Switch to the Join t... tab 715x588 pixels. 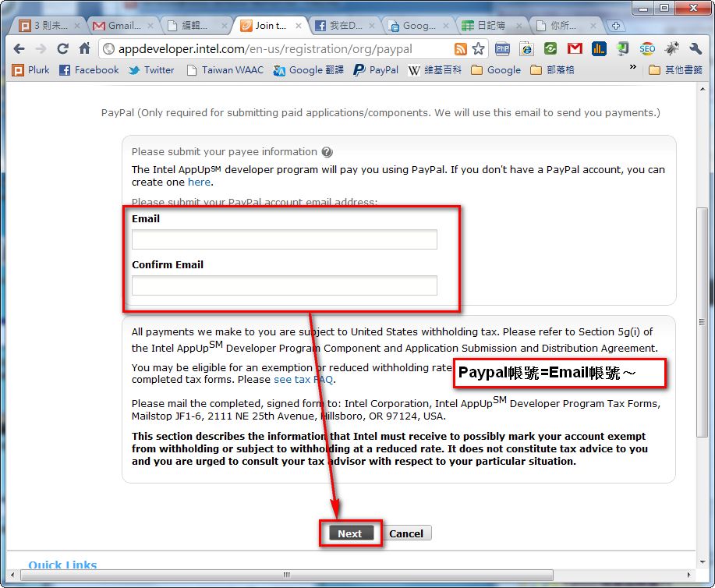(x=269, y=26)
